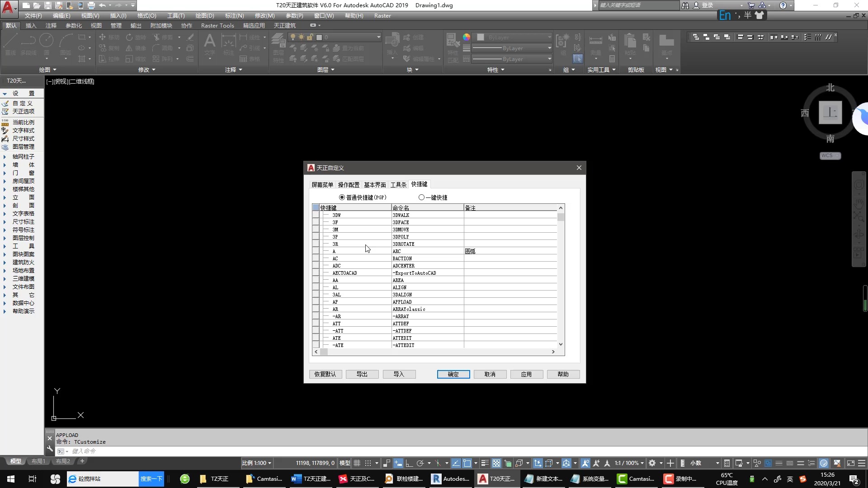This screenshot has width=868, height=488.
Task: Click the ARC command cell for shortcut A
Action: pos(427,251)
